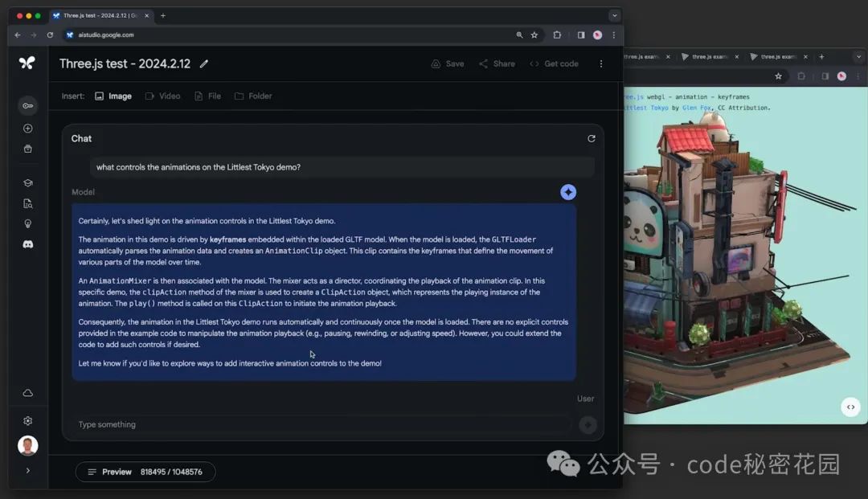This screenshot has height=499, width=868.
Task: Click the send button beside input field
Action: 588,424
